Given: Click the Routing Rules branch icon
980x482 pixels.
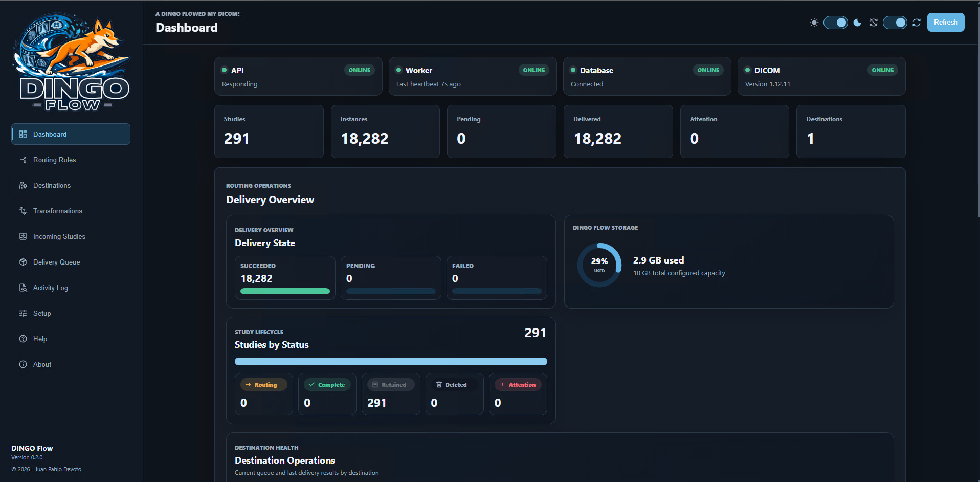Looking at the screenshot, I should pyautogui.click(x=23, y=160).
